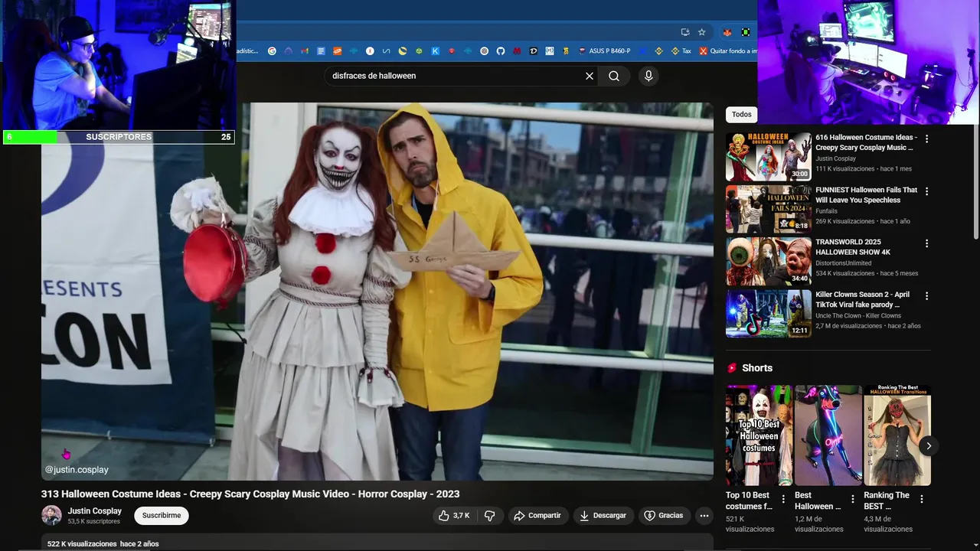The image size is (980, 551).
Task: Open Top 10 Best Halloween costumes short
Action: point(759,435)
